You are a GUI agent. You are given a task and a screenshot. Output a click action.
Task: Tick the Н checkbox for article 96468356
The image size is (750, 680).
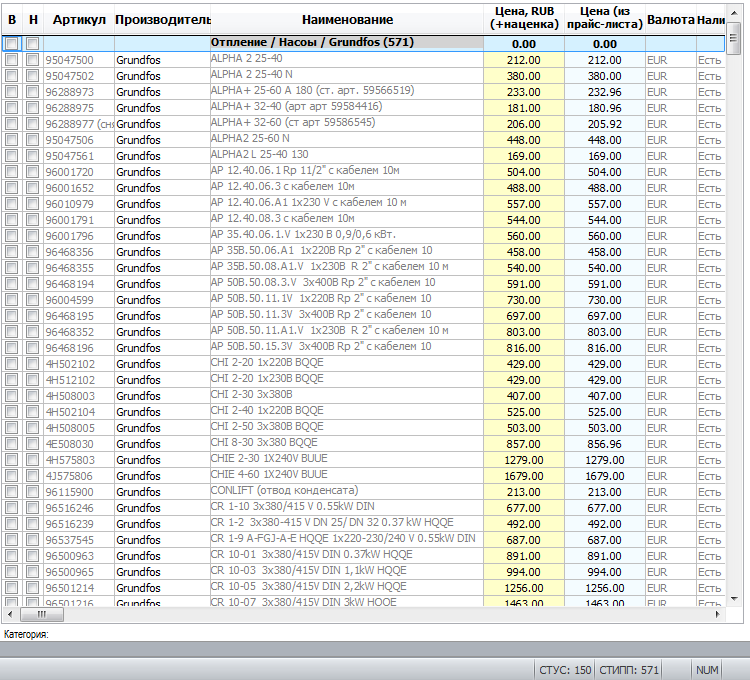coord(32,252)
